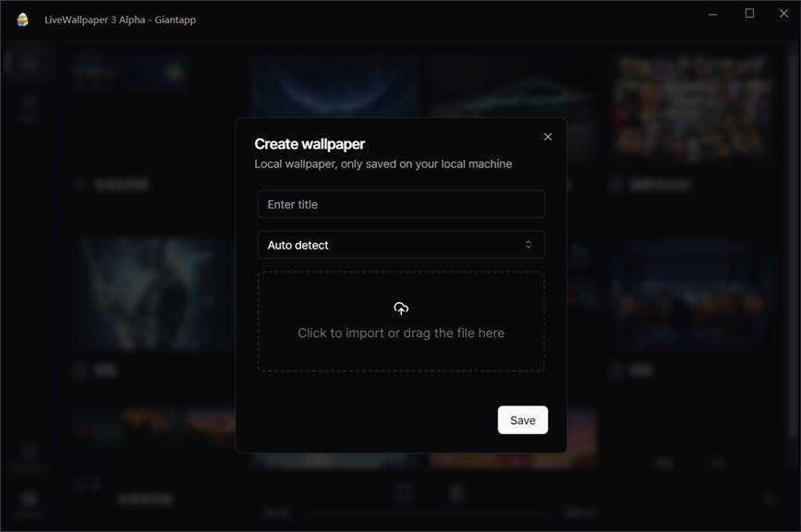Focus the Enter title text field
Image resolution: width=801 pixels, height=532 pixels.
[401, 204]
